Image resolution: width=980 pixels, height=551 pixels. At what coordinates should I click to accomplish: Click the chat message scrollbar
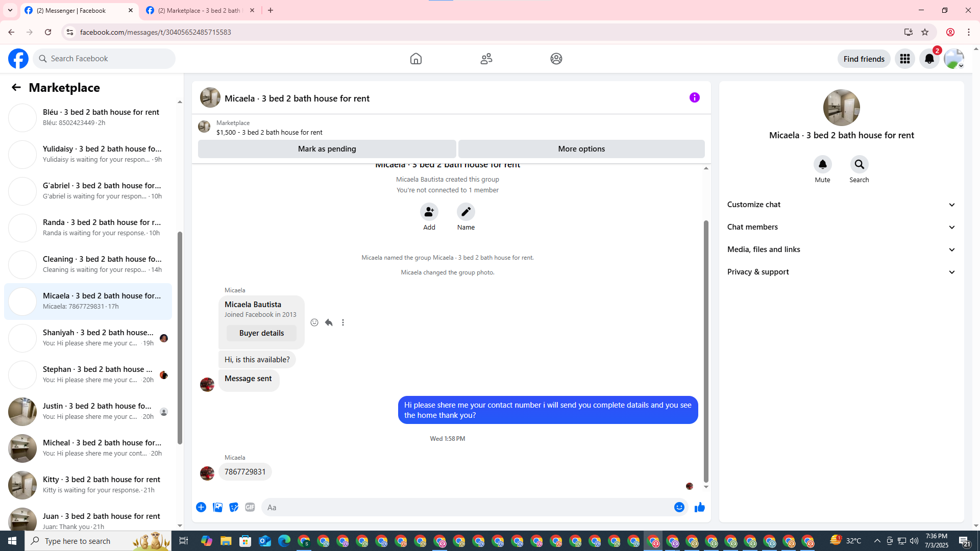click(706, 352)
